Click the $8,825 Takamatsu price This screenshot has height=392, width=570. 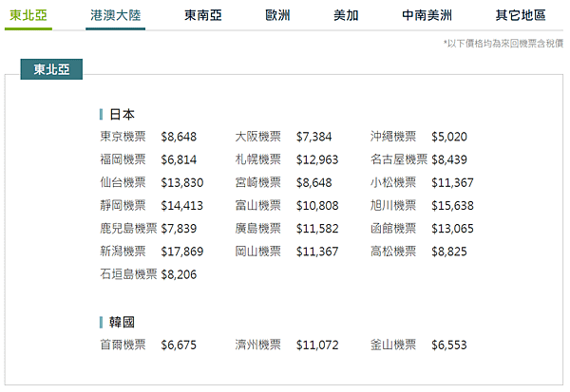[x=449, y=252]
